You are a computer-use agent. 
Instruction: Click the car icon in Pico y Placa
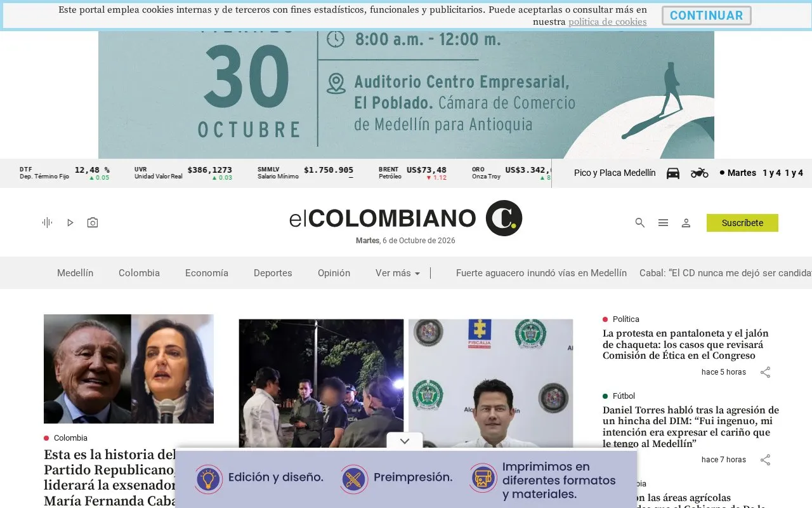[673, 173]
